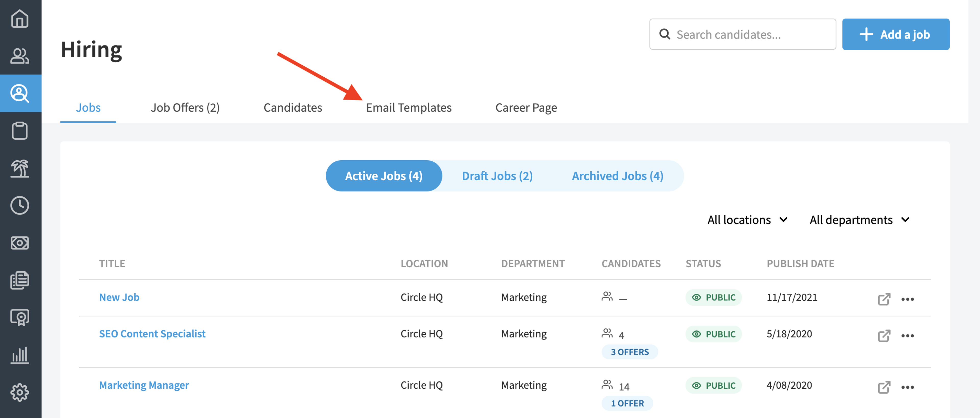The height and width of the screenshot is (418, 980).
Task: Open more options for Marketing Manager row
Action: (x=907, y=387)
